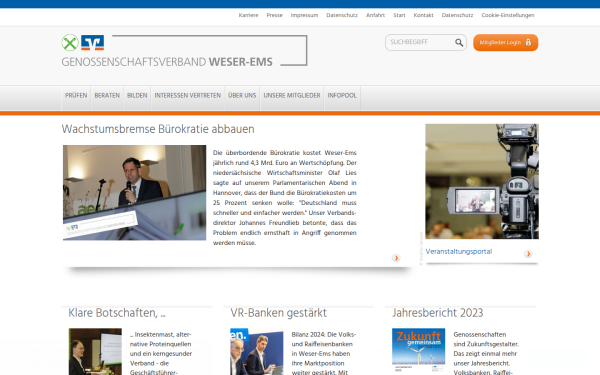The height and width of the screenshot is (375, 600).
Task: Open the Klare Botschaften heading
Action: pyautogui.click(x=117, y=313)
